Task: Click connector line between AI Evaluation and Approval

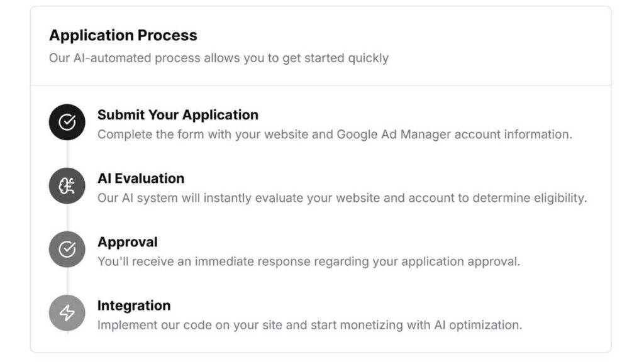Action: click(67, 217)
